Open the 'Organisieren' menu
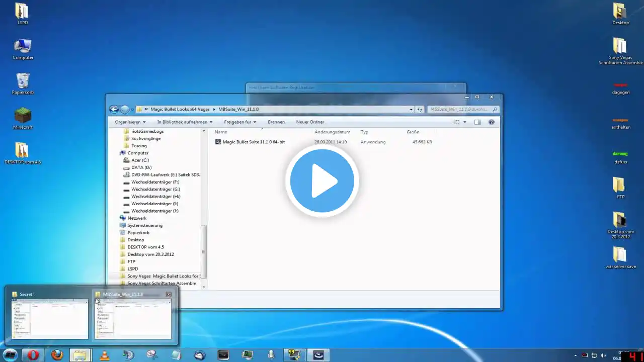Image resolution: width=644 pixels, height=362 pixels. coord(130,122)
